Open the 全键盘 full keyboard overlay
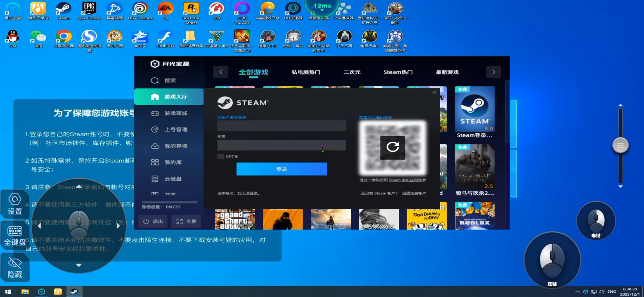 pyautogui.click(x=15, y=236)
